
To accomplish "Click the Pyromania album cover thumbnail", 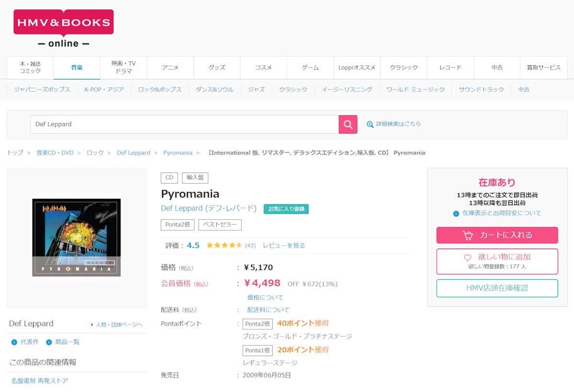I will 77,238.
